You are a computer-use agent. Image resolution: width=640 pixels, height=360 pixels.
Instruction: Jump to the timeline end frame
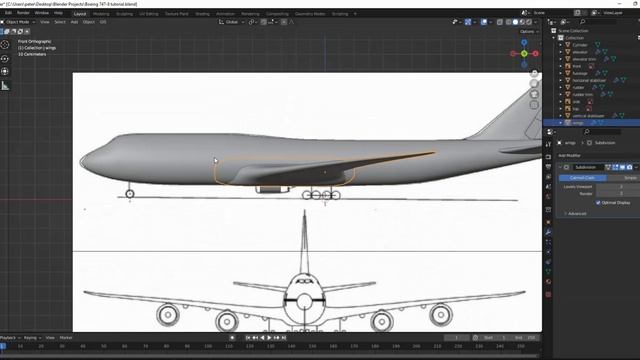(x=284, y=338)
